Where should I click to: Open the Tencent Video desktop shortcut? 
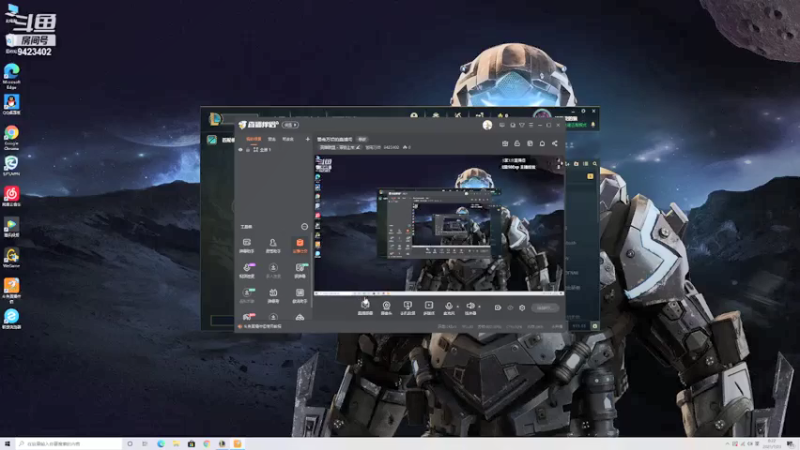[11, 227]
